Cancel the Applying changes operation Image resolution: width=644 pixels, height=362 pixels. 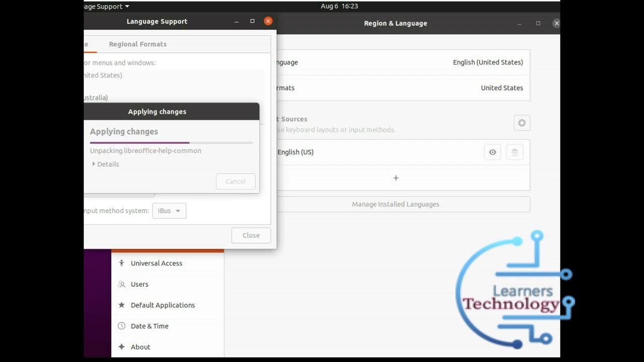[235, 182]
